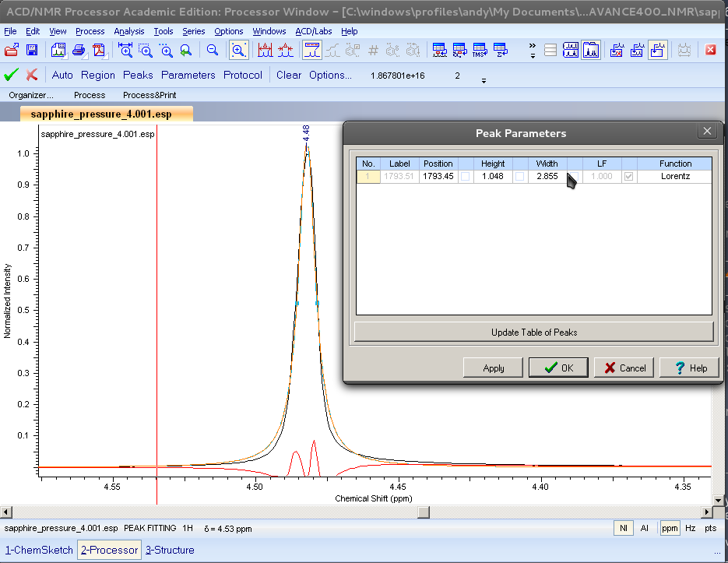
Task: Click Apply in the Peak Parameters dialog
Action: (494, 368)
